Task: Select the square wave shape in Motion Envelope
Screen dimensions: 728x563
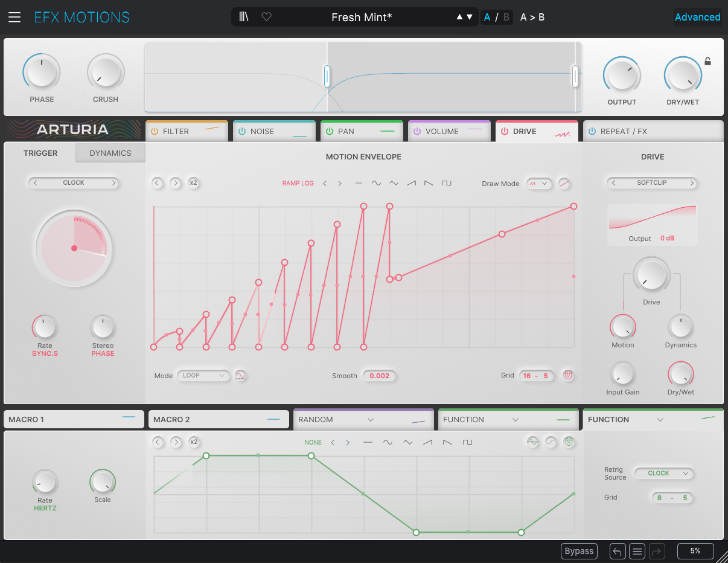Action: 447,183
